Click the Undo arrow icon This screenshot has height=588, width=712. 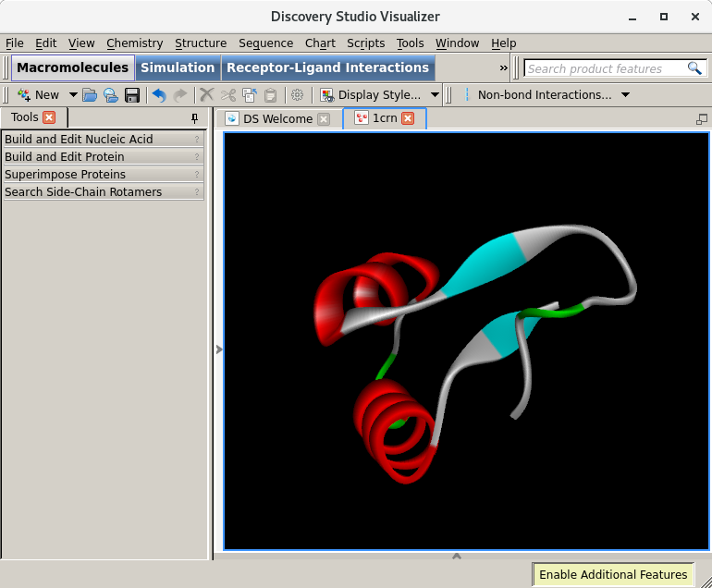[159, 94]
